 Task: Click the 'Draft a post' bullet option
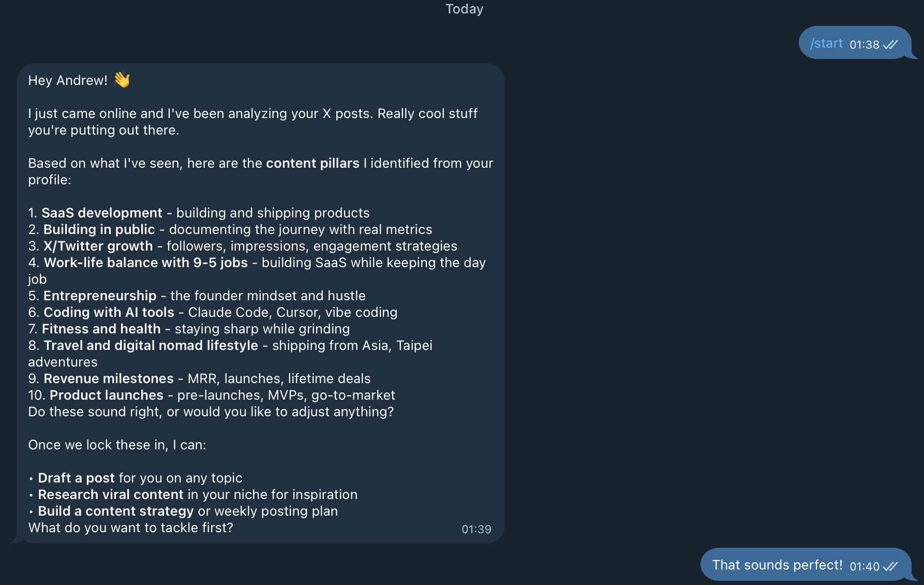(x=76, y=478)
